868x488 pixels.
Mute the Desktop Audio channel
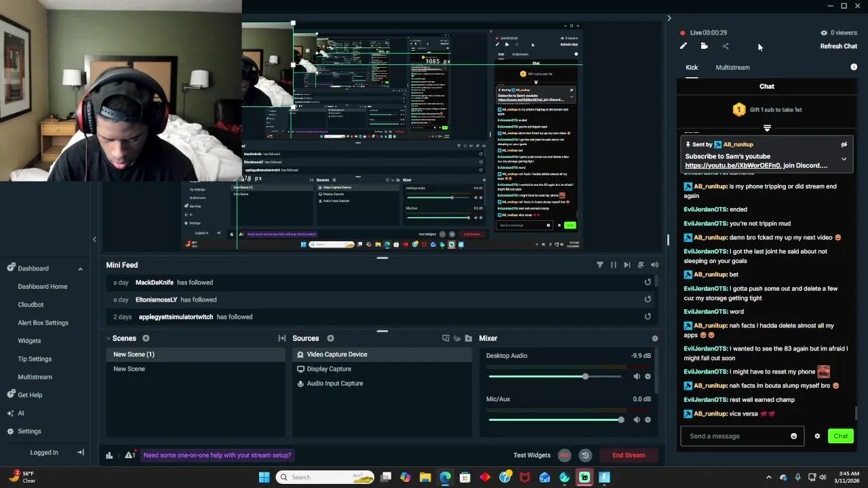(636, 377)
